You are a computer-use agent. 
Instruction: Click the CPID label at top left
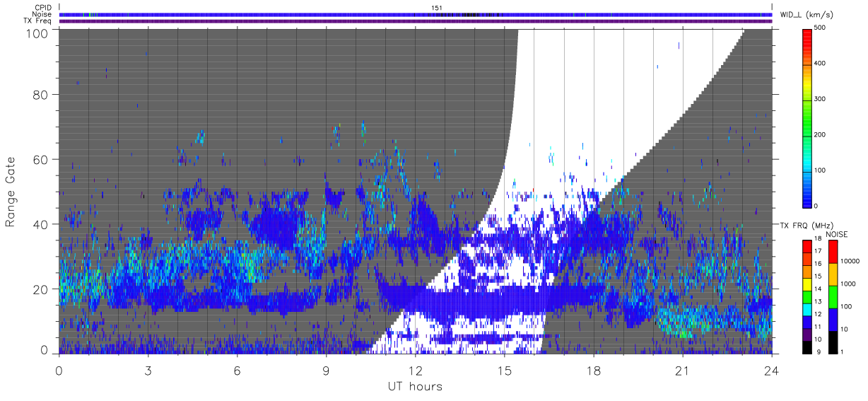[x=42, y=8]
